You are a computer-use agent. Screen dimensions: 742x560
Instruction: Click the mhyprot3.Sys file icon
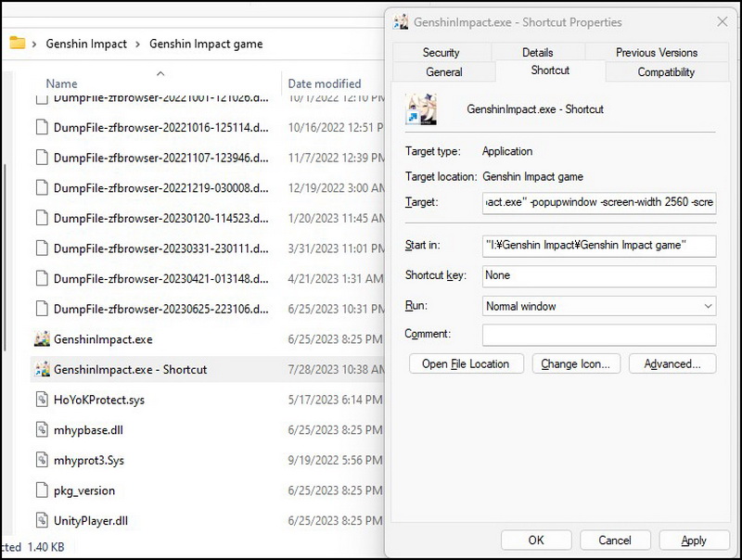tap(42, 460)
